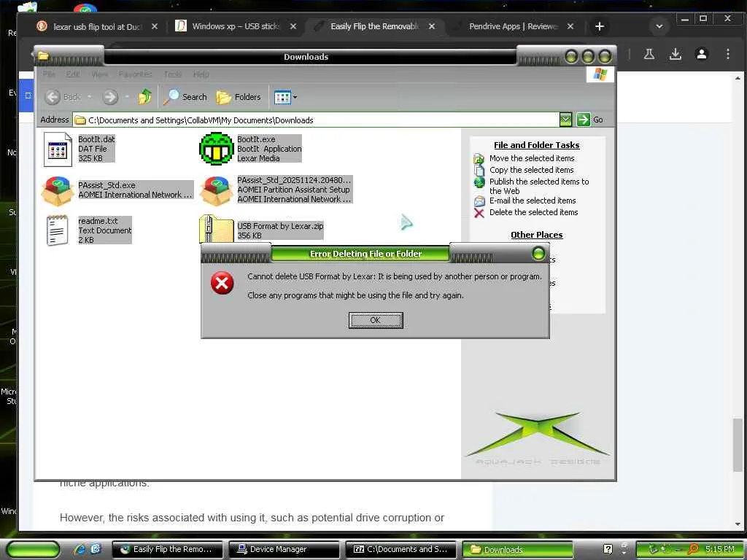Image resolution: width=747 pixels, height=560 pixels.
Task: Click OK in the error dialog
Action: pyautogui.click(x=376, y=321)
